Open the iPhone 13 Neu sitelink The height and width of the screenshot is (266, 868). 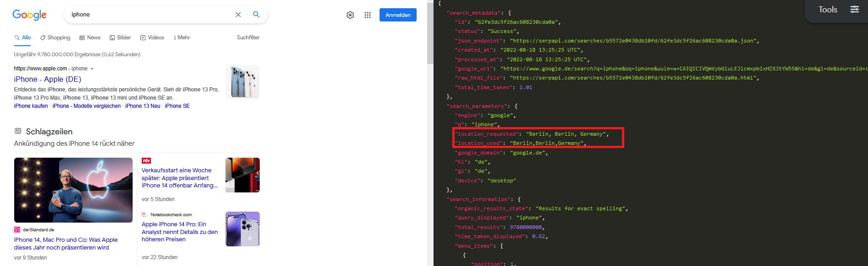pyautogui.click(x=143, y=106)
